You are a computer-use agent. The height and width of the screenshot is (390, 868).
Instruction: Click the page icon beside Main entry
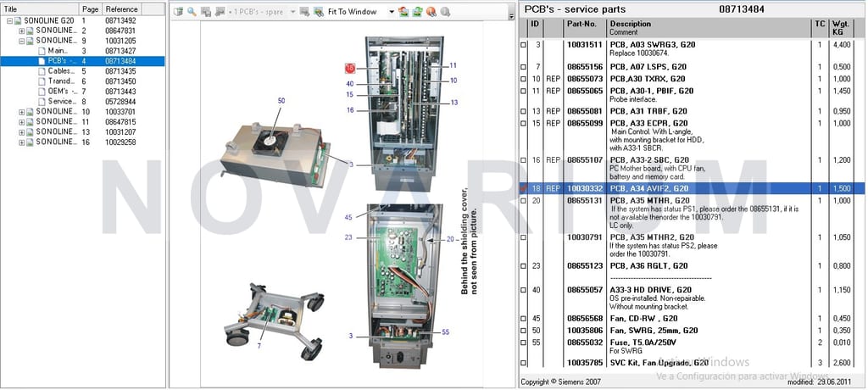coord(42,51)
